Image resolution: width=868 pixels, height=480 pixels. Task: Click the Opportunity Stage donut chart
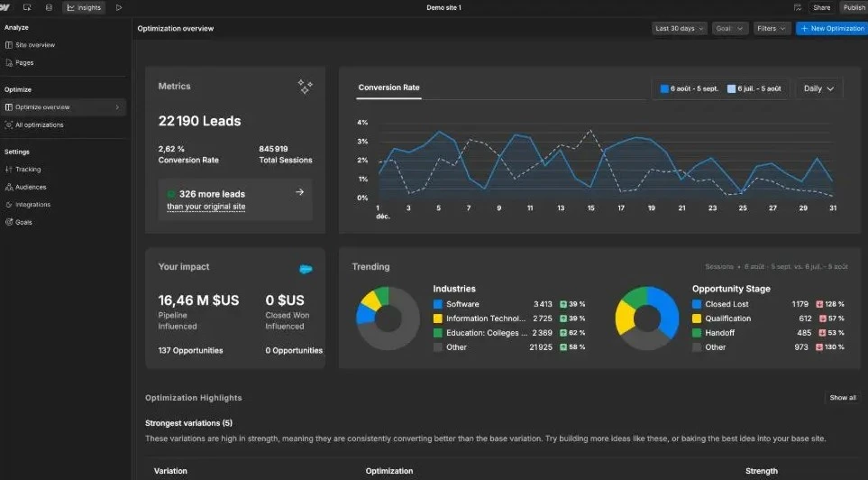647,318
